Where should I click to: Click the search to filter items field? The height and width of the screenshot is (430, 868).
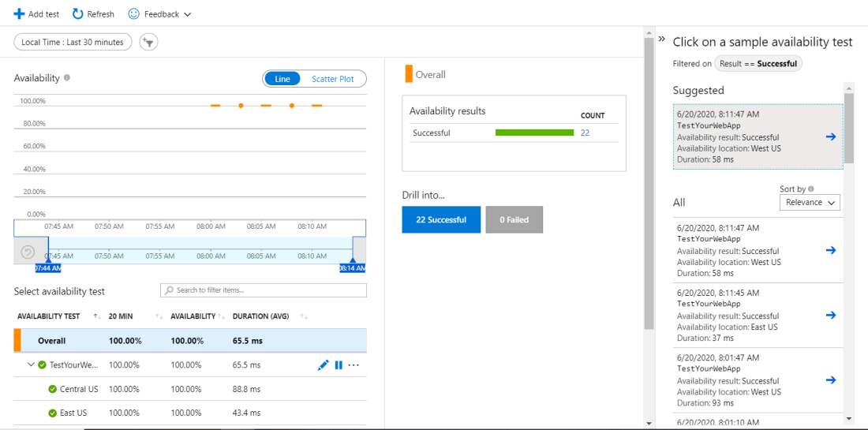(x=264, y=290)
